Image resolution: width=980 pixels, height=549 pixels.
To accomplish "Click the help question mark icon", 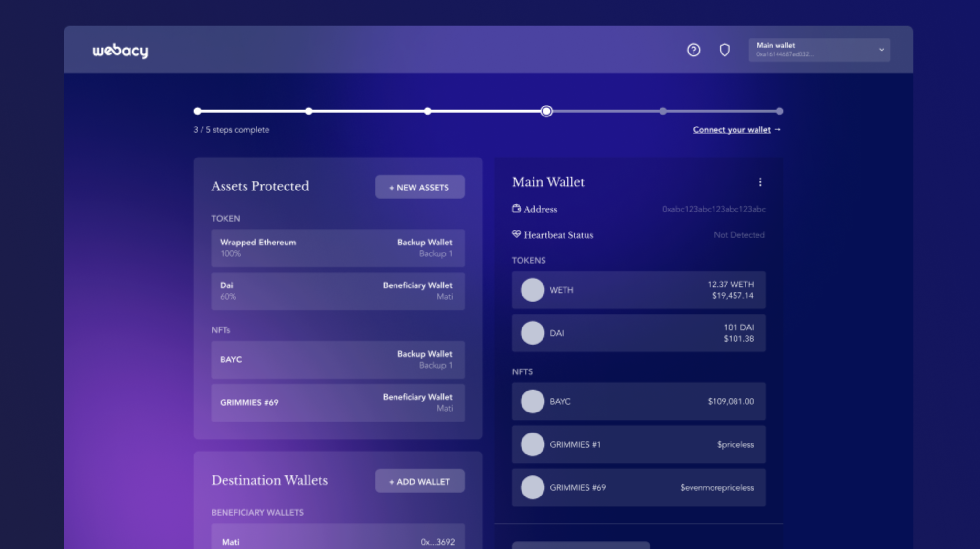I will 693,50.
